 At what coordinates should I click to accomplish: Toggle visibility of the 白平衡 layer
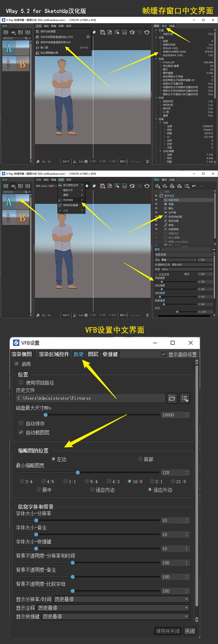[156, 212]
